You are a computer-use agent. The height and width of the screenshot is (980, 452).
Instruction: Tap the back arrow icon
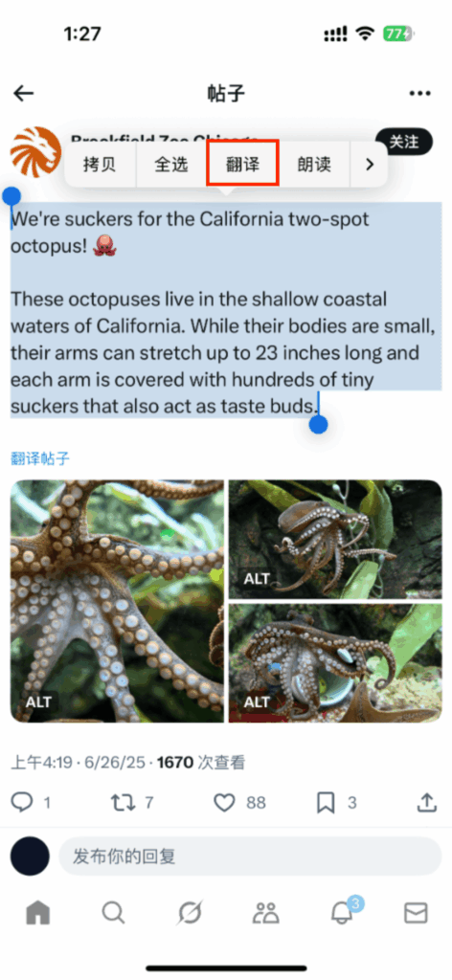click(24, 94)
